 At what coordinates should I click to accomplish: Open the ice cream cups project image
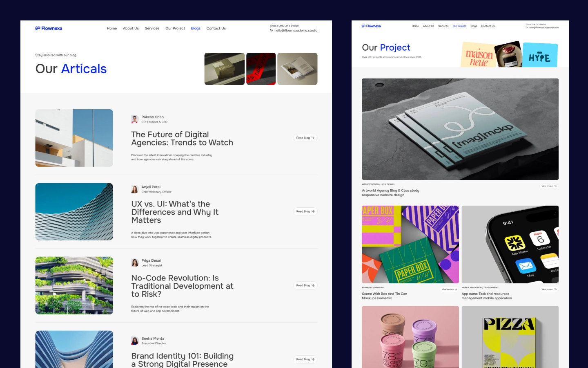tap(410, 337)
